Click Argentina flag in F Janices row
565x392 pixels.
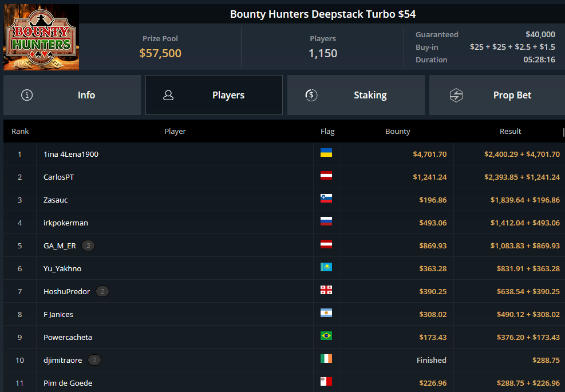(x=326, y=313)
